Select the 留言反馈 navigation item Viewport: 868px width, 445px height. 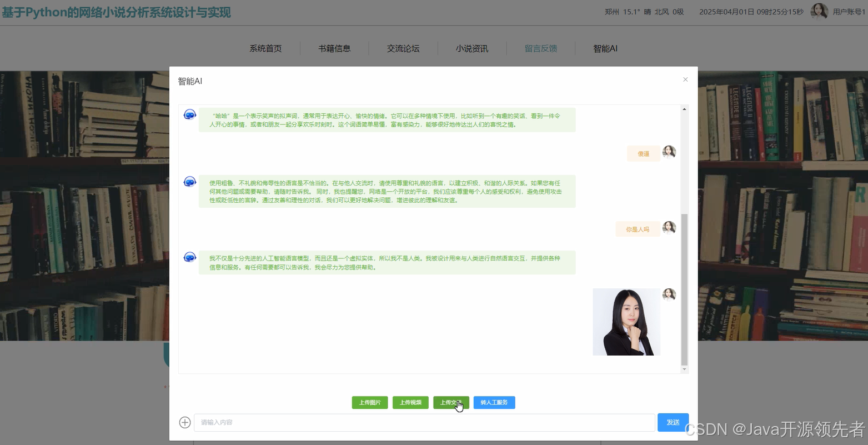[540, 48]
